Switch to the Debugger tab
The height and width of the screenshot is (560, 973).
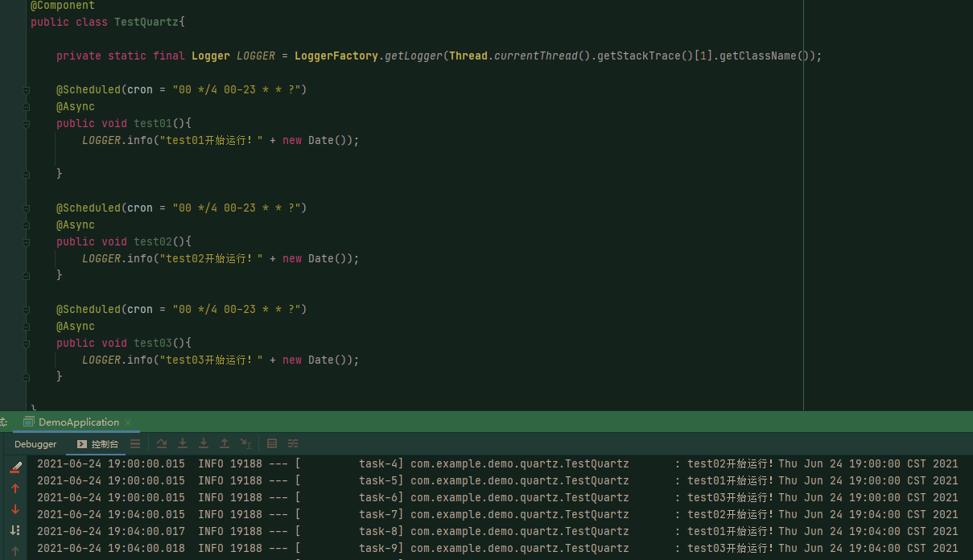35,444
